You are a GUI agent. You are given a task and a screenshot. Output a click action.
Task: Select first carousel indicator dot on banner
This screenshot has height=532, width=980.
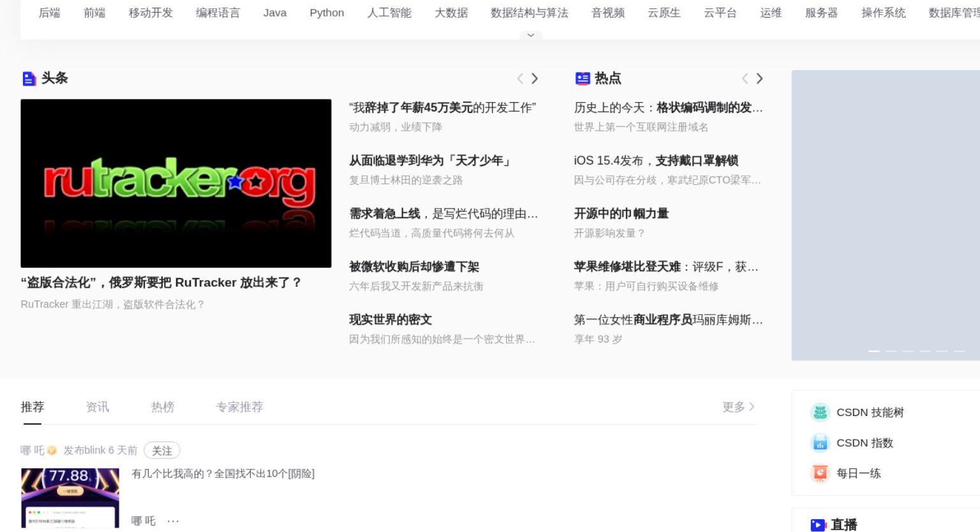click(874, 351)
